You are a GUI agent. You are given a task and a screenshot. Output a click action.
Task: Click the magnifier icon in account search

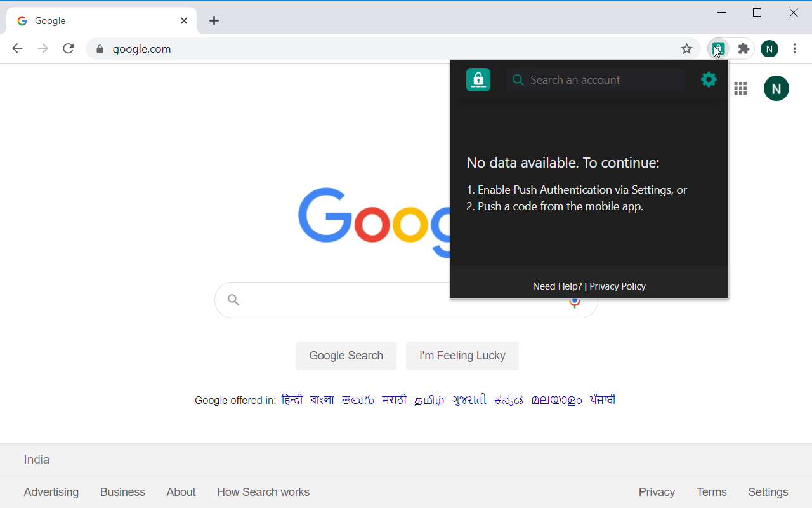tap(518, 80)
